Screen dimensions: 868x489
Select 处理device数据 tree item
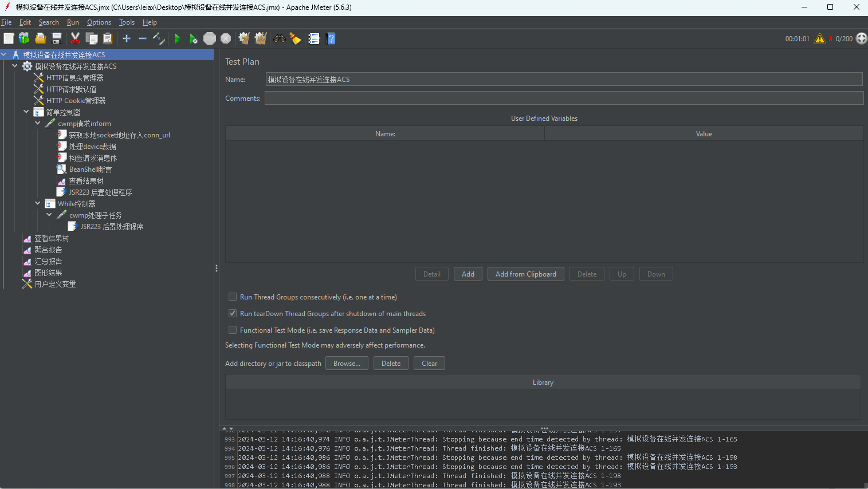point(92,147)
